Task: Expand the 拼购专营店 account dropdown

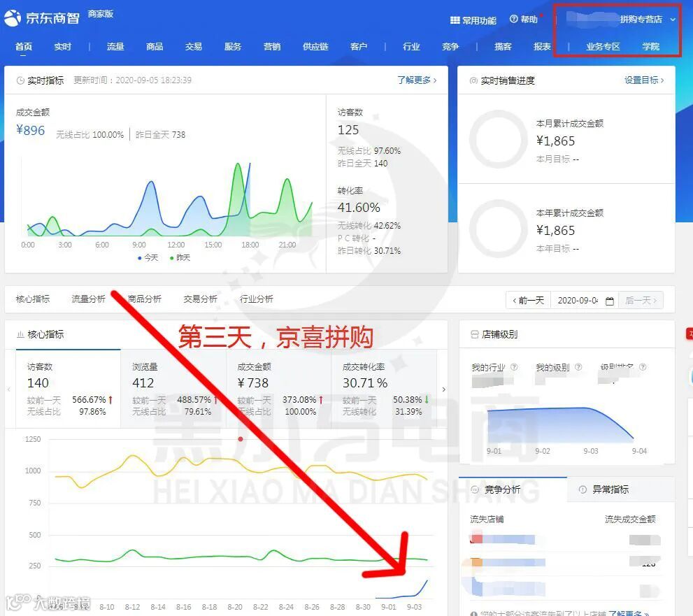Action: [673, 20]
